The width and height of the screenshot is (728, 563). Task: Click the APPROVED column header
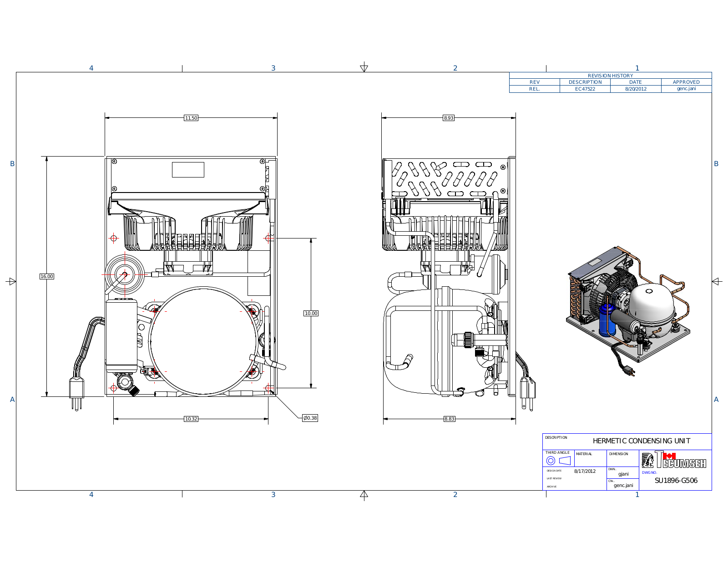tap(686, 82)
